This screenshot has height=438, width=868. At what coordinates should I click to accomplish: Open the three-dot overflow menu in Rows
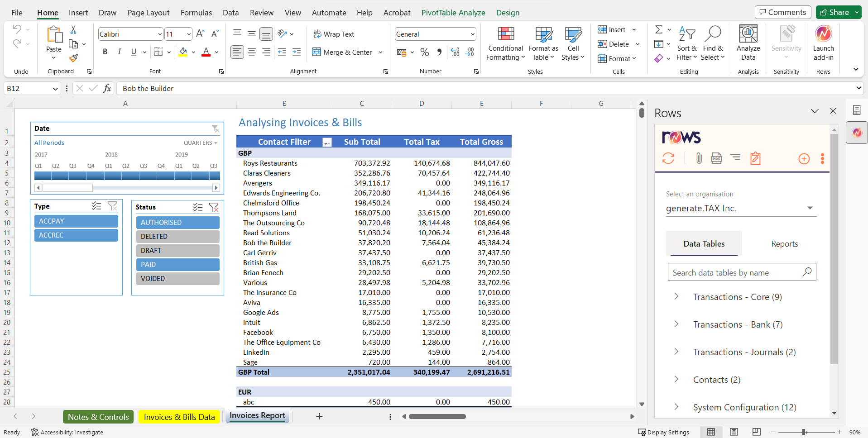pyautogui.click(x=822, y=158)
